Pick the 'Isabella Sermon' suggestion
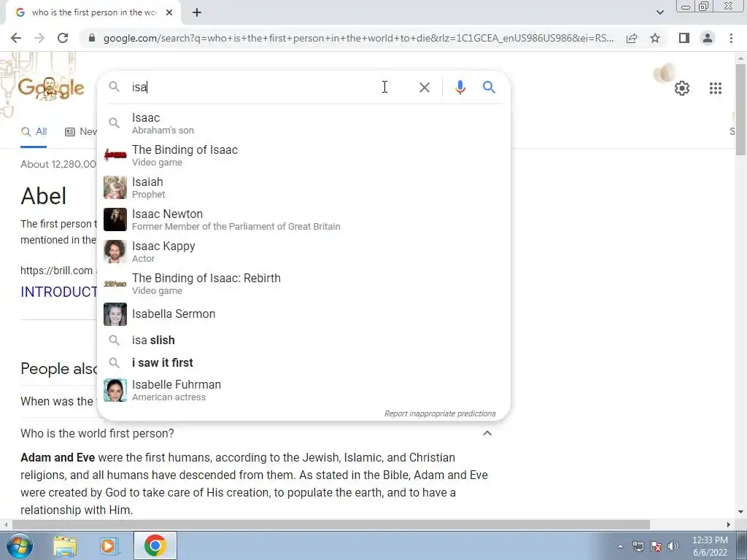 [303, 314]
